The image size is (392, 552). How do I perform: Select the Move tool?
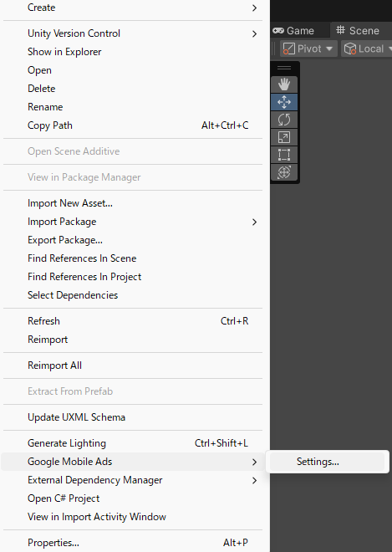click(x=284, y=102)
